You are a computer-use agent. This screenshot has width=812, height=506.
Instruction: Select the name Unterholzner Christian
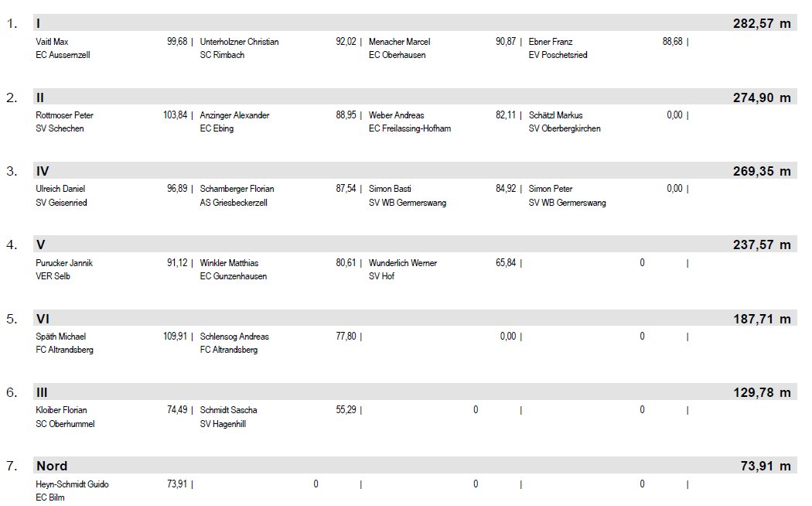239,42
